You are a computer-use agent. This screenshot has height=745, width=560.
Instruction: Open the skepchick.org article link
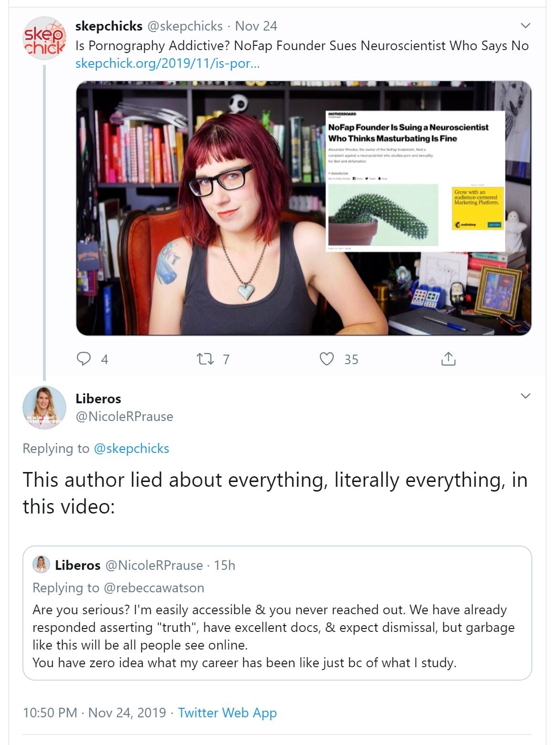click(x=168, y=63)
